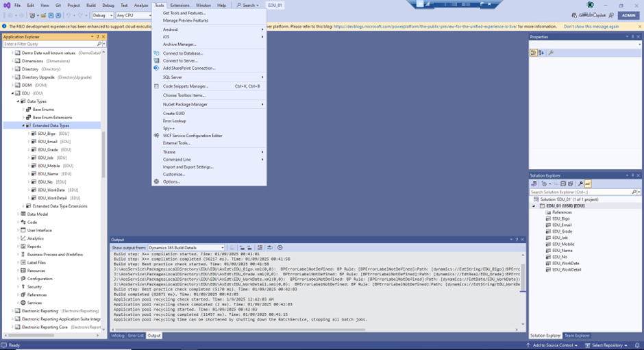Go to previous message in Output
The image size is (644, 350).
(242, 248)
